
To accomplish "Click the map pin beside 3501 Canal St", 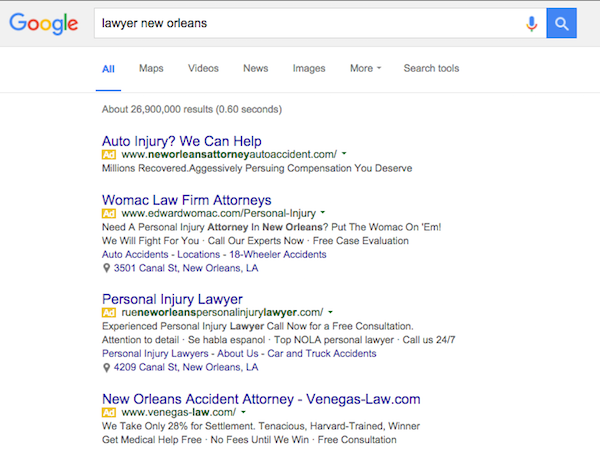I will [107, 268].
